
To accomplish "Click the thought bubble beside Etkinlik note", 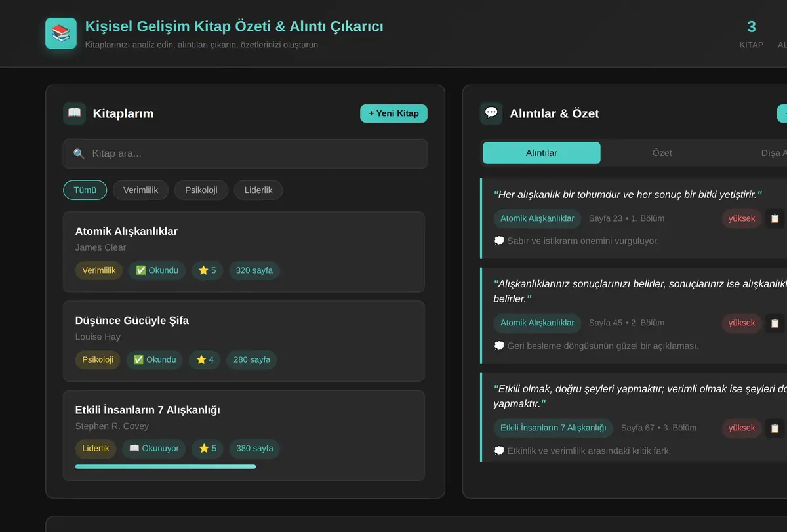I will [x=499, y=451].
